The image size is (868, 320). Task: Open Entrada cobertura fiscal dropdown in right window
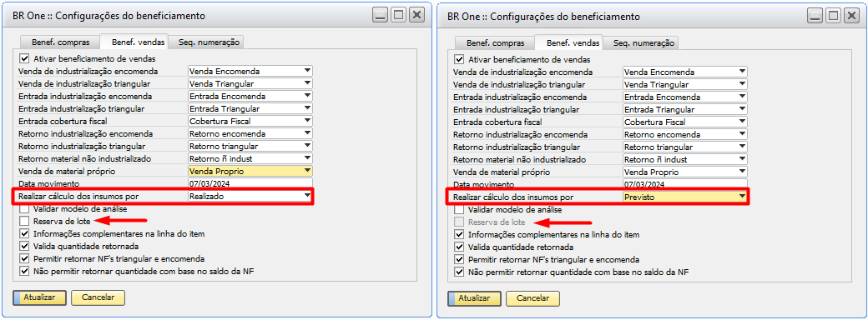pyautogui.click(x=684, y=122)
